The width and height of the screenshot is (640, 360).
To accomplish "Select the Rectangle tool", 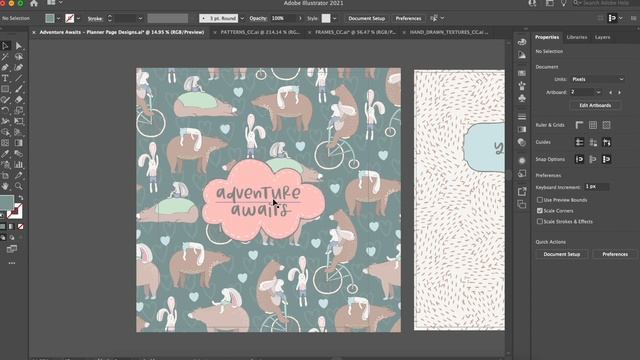I will point(5,89).
